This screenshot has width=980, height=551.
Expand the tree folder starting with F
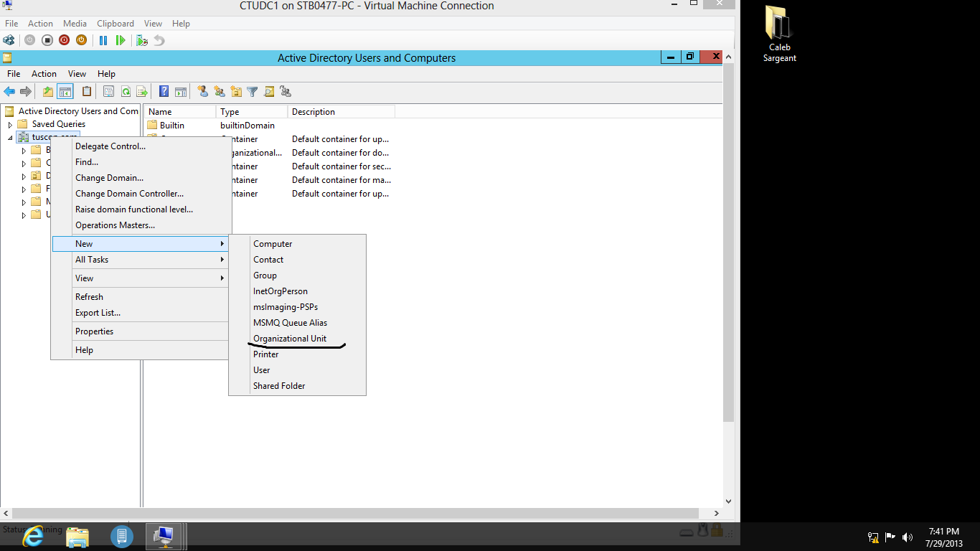[24, 189]
